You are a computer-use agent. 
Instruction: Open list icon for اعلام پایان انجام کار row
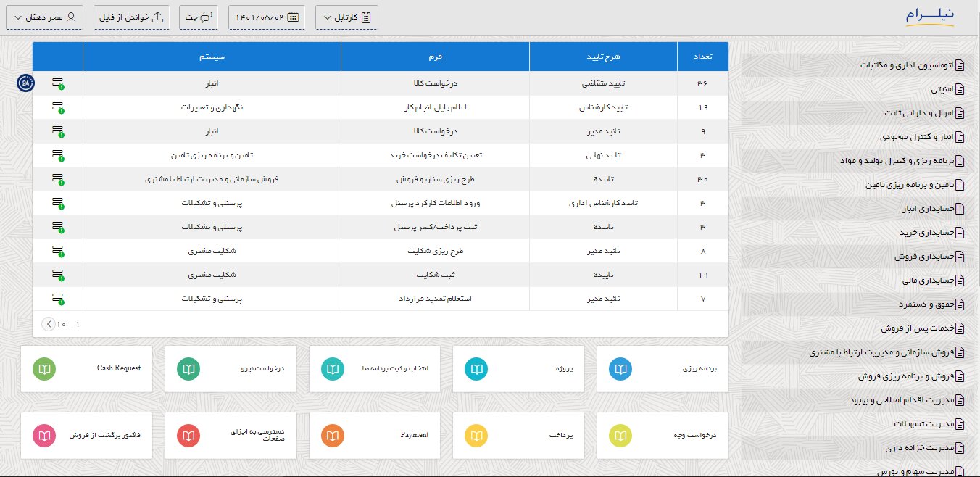(58, 107)
